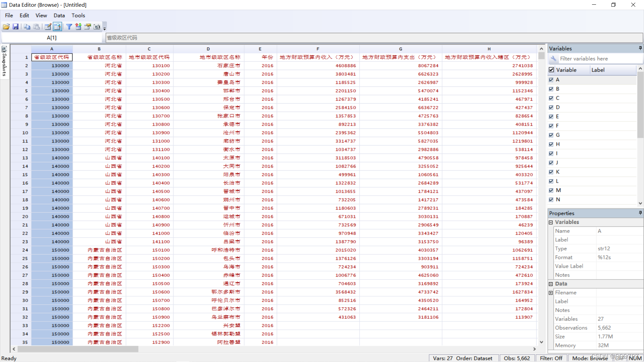Click the Filter: Off status bar entry

(551, 358)
